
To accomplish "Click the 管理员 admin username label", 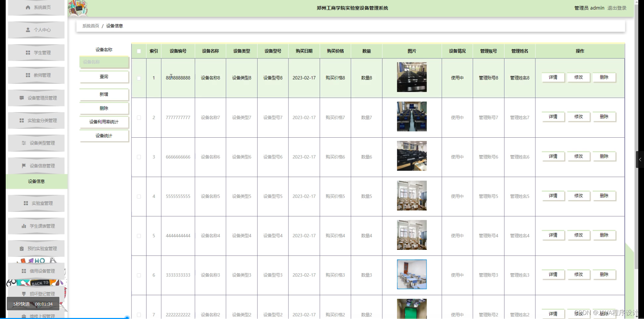I will [x=589, y=8].
